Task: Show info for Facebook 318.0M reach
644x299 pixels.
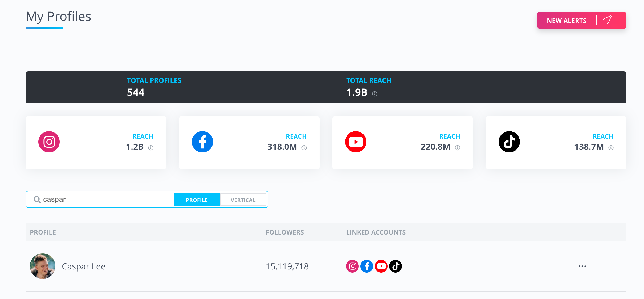Action: point(304,148)
